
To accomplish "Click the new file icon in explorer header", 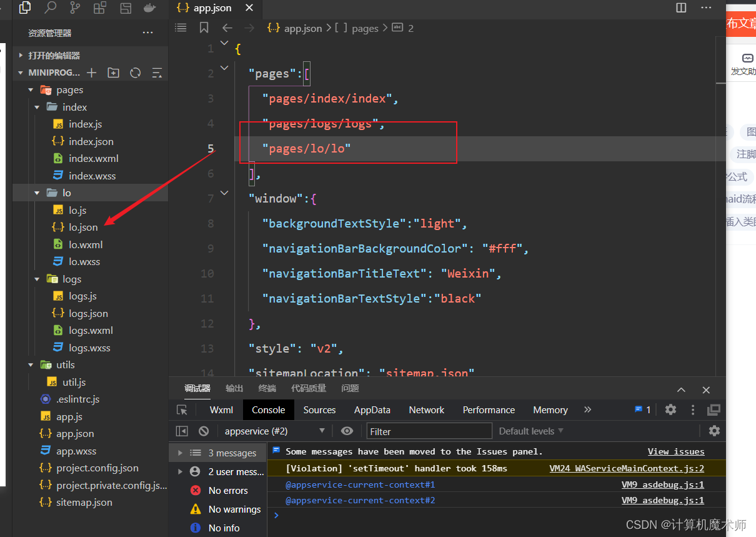I will pos(92,73).
